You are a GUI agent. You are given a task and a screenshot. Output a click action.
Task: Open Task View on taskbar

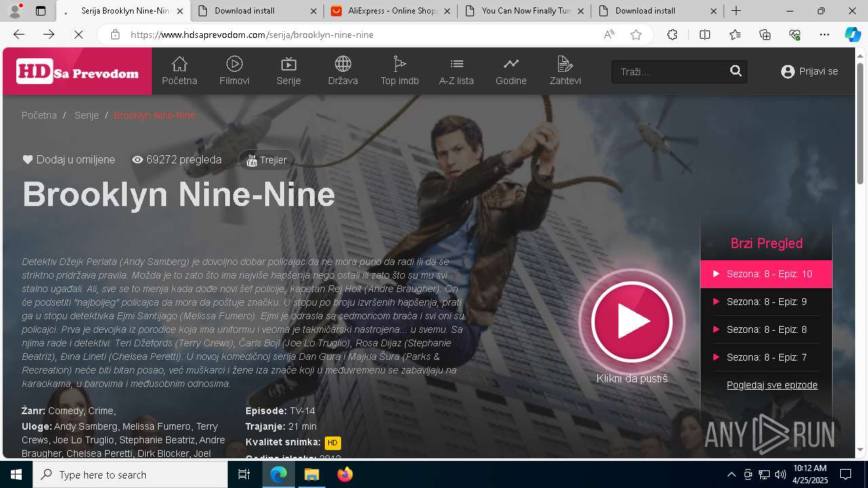point(244,474)
